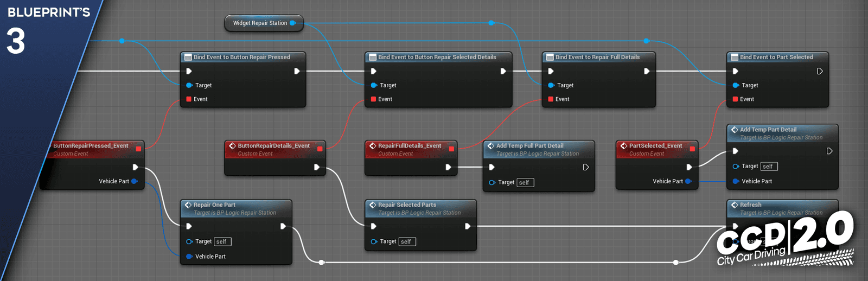Screen dimensions: 868x281
Task: Click exec input pin of Repair One Part
Action: click(x=189, y=226)
